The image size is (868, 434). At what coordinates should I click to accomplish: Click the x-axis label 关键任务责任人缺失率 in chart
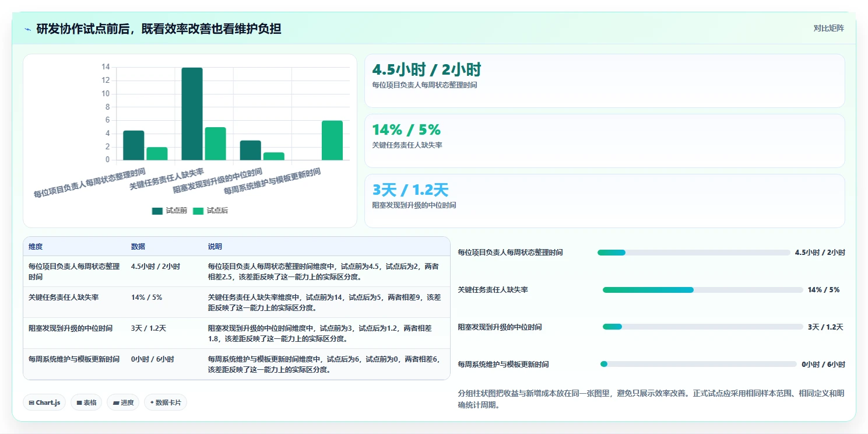(x=167, y=180)
